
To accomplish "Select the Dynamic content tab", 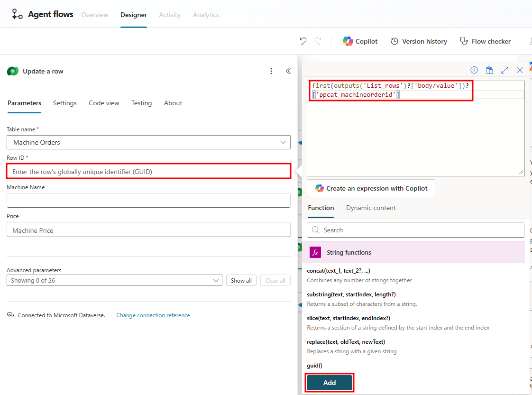I will (371, 208).
